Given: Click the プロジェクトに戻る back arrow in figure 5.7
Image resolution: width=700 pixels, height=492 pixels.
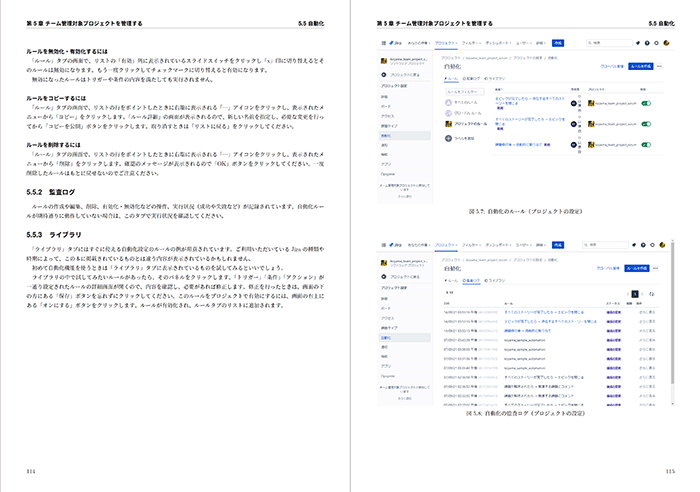Looking at the screenshot, I should 383,75.
